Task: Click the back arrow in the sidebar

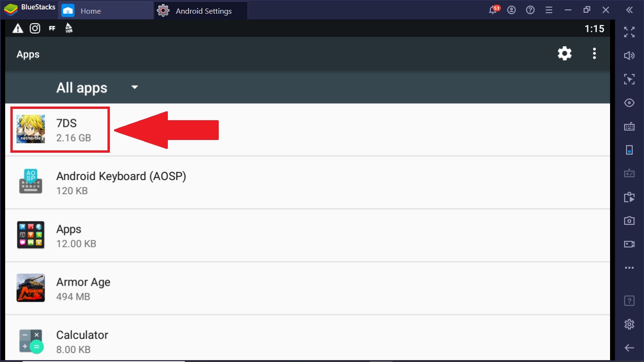Action: (629, 348)
